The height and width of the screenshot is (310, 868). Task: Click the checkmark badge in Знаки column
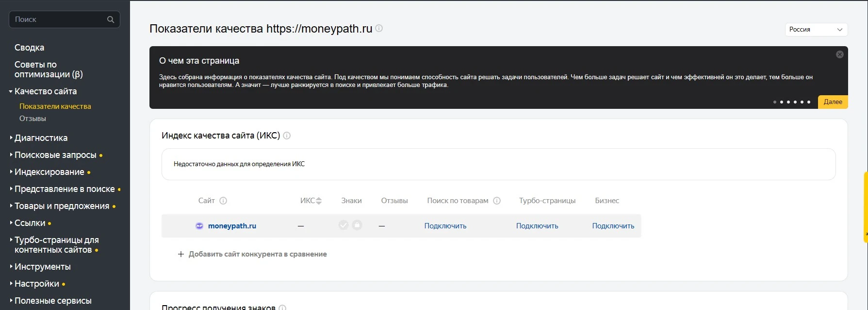(344, 225)
